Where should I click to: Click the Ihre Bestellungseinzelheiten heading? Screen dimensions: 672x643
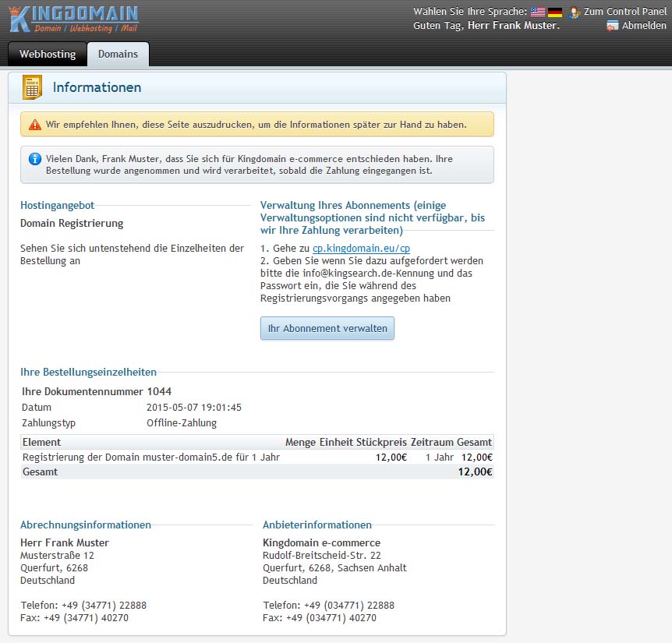click(x=88, y=372)
